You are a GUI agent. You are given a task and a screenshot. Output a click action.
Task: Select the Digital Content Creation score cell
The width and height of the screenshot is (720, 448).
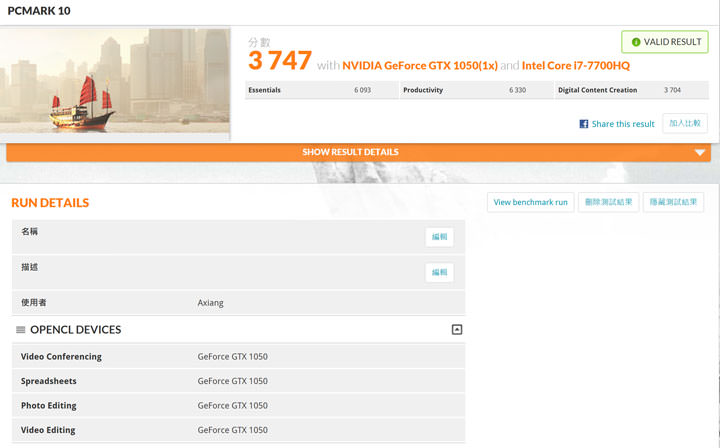tap(631, 90)
